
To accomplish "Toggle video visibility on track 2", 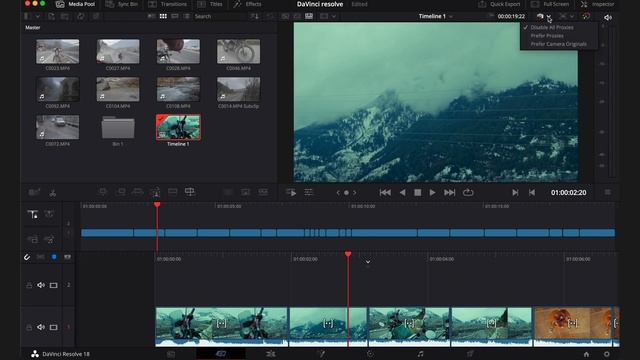I will pyautogui.click(x=53, y=285).
